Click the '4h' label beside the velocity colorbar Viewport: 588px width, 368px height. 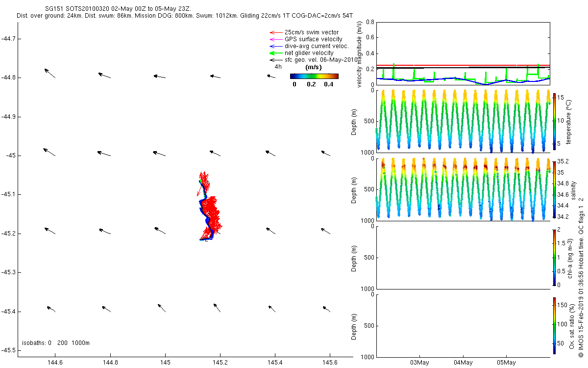pyautogui.click(x=278, y=67)
